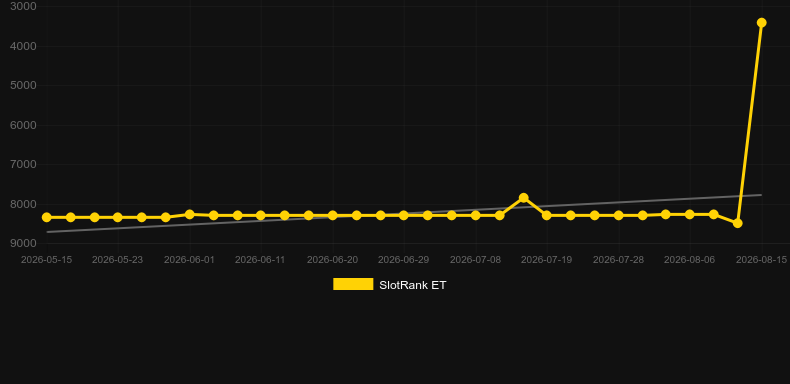Image resolution: width=790 pixels, height=384 pixels.
Task: Click the data point above 2026-07-08
Action: click(475, 215)
